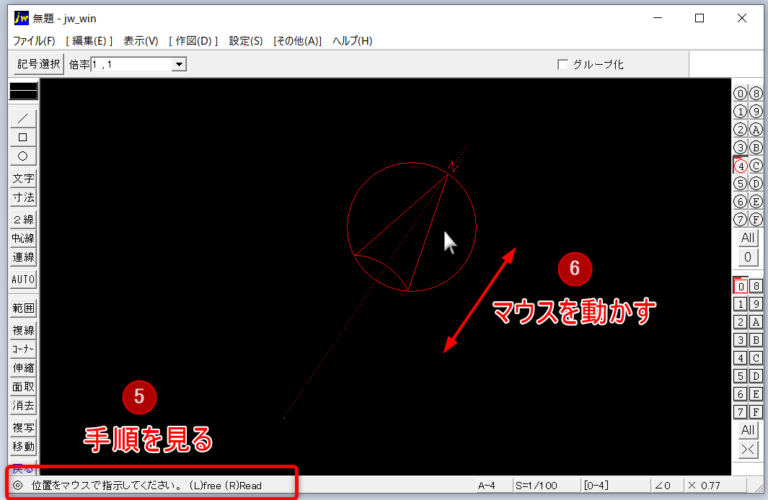Toggle square layer group 8

(x=756, y=286)
